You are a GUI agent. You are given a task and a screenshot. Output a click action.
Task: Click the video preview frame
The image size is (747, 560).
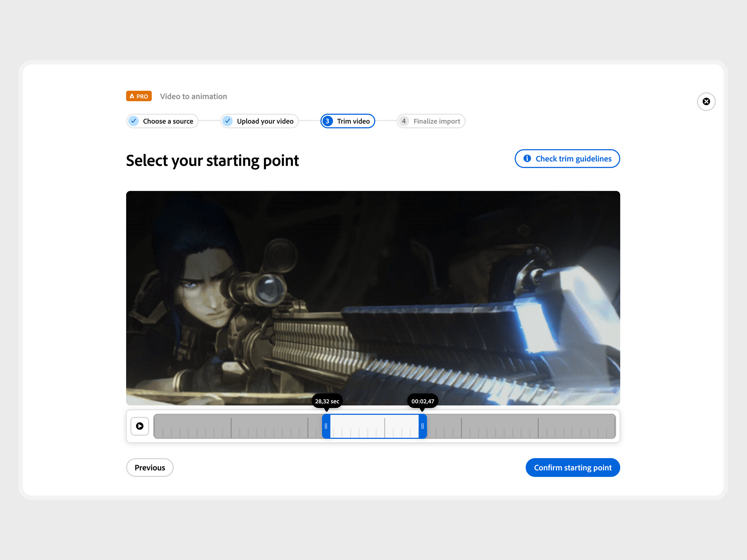373,298
